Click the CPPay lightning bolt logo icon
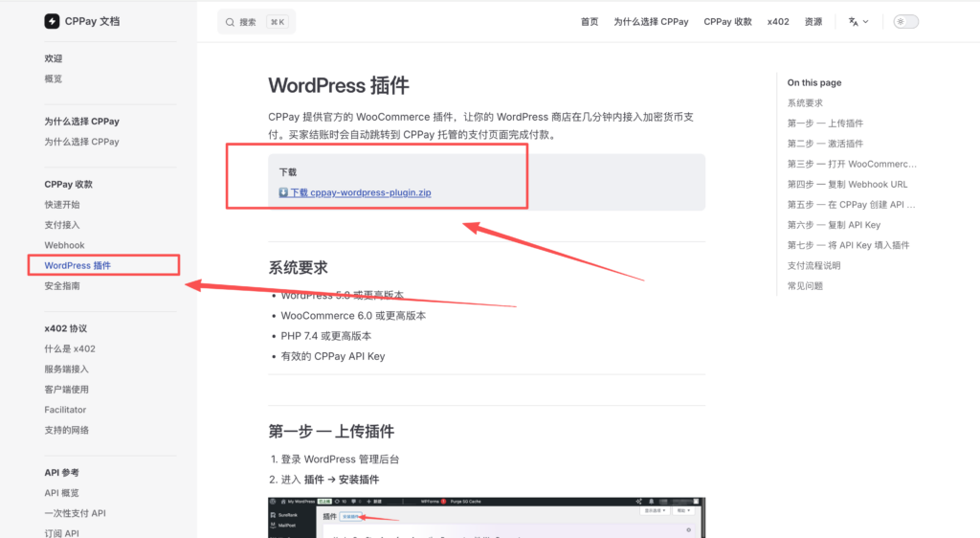980x538 pixels. click(x=52, y=21)
